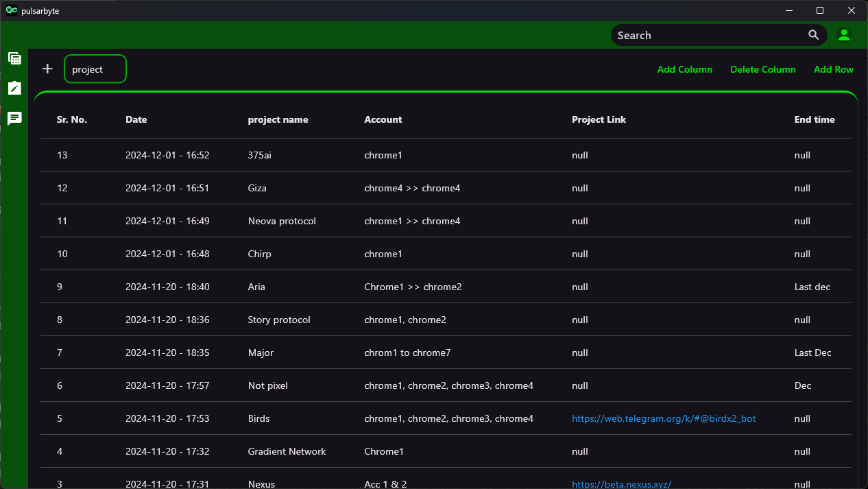This screenshot has height=489, width=868.
Task: Select the Story protocol cell
Action: tap(279, 320)
